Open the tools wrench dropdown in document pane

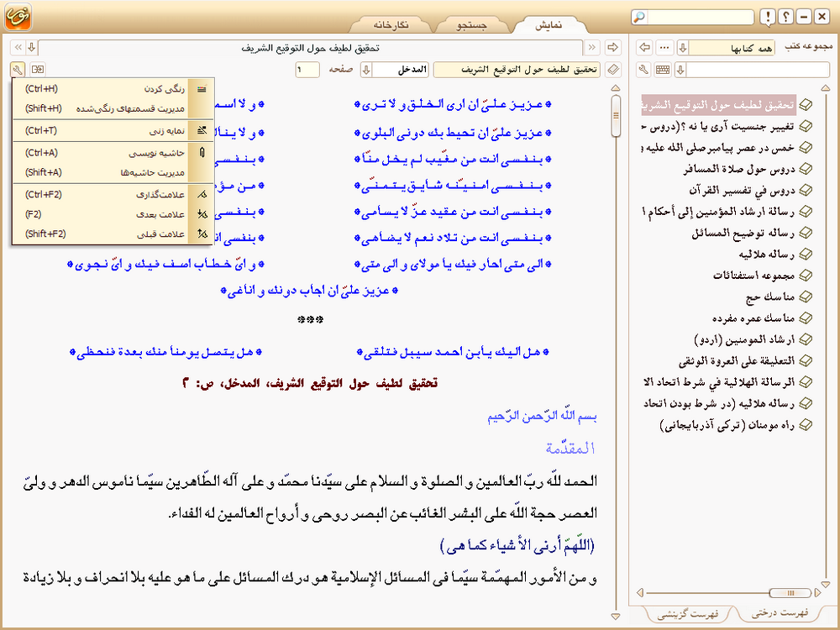(17, 69)
